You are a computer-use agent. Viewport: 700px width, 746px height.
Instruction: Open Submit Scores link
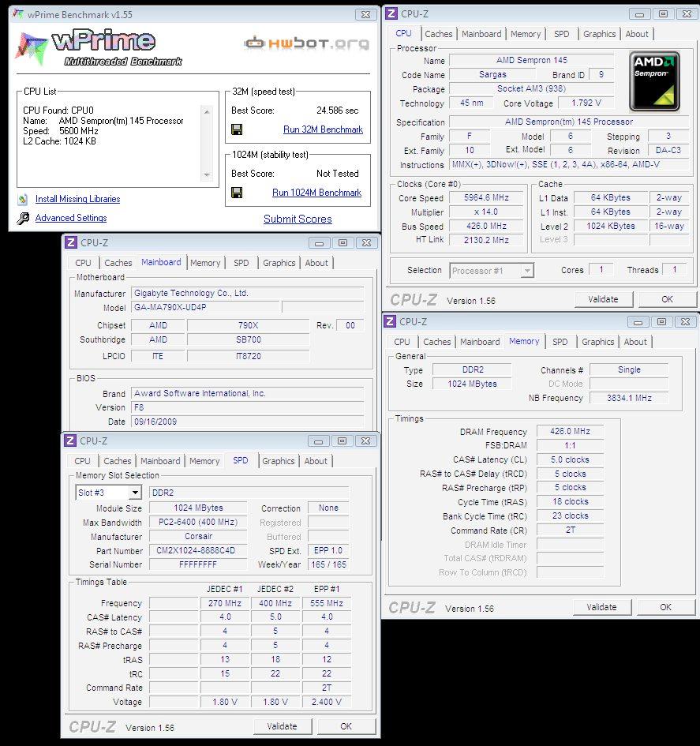click(x=298, y=219)
